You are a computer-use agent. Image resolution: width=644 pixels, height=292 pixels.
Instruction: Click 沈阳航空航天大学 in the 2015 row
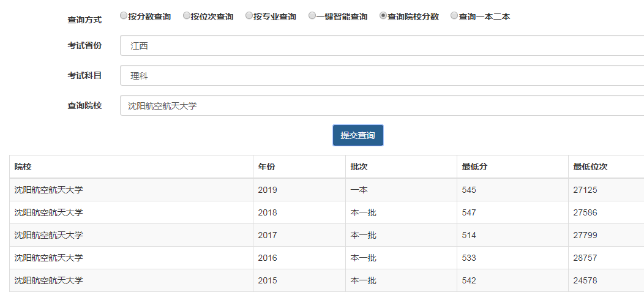point(48,280)
